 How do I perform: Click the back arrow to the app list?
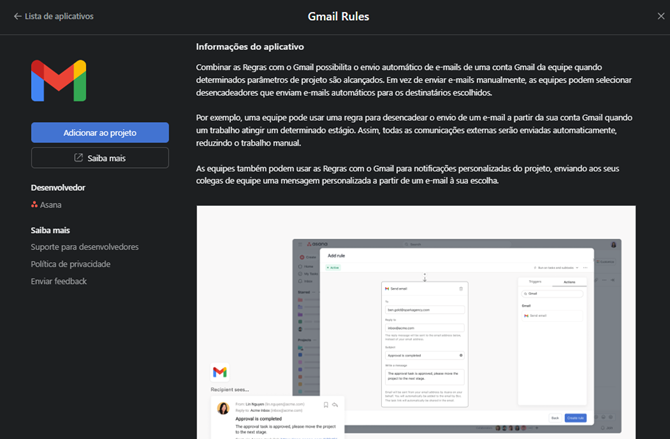[x=15, y=17]
